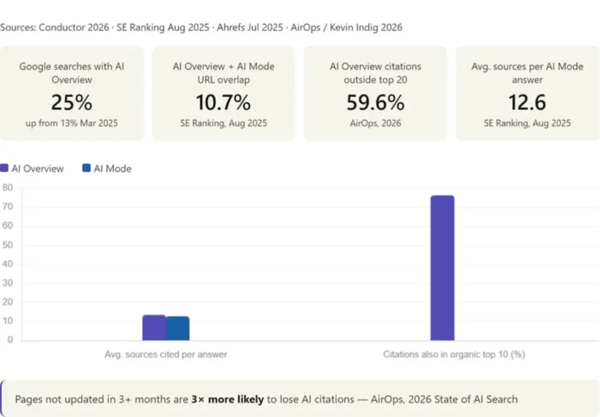600x417 pixels.
Task: Click the purple AI Overview avg sources bar
Action: click(154, 328)
